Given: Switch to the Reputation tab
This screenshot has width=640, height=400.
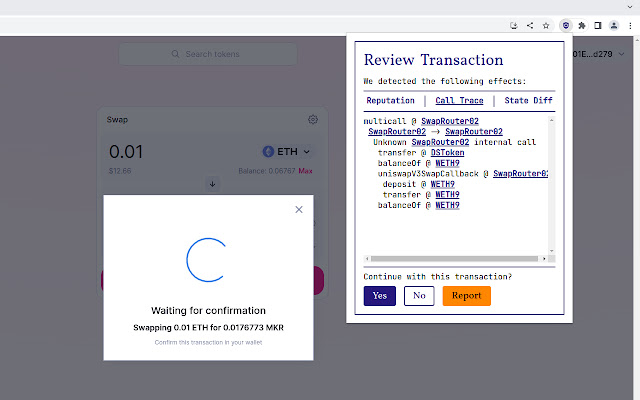Looking at the screenshot, I should [x=390, y=100].
